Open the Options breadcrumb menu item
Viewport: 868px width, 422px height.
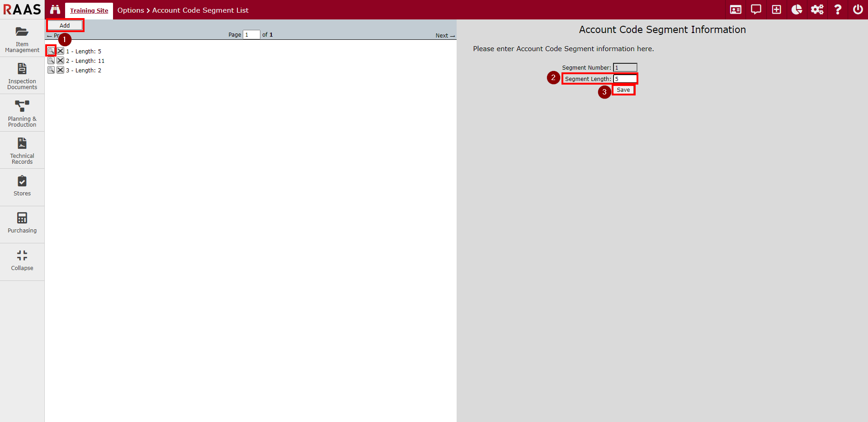click(x=131, y=10)
